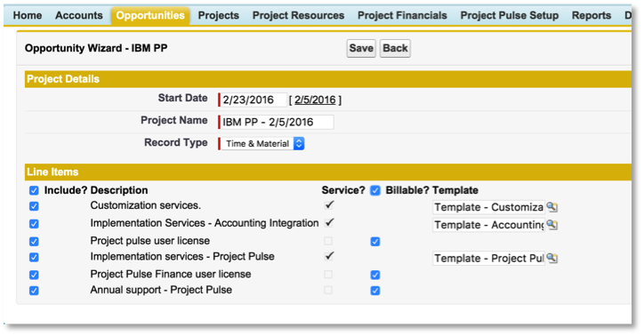Click into the Start Date field
The width and height of the screenshot is (644, 336).
254,100
